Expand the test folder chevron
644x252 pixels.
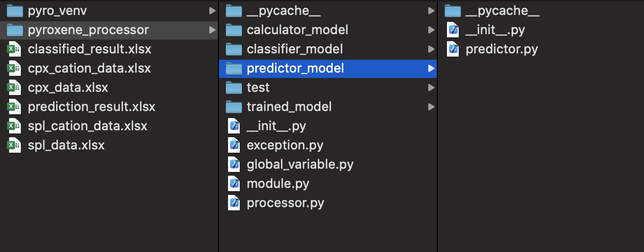(x=431, y=88)
